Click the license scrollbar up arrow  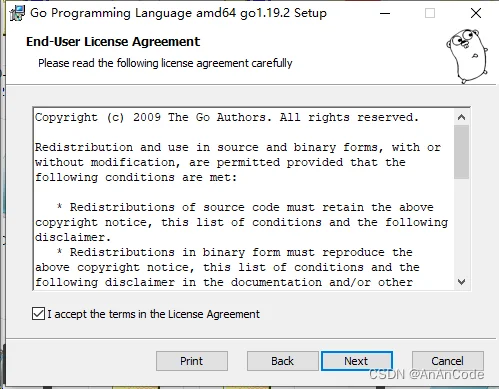[x=461, y=117]
